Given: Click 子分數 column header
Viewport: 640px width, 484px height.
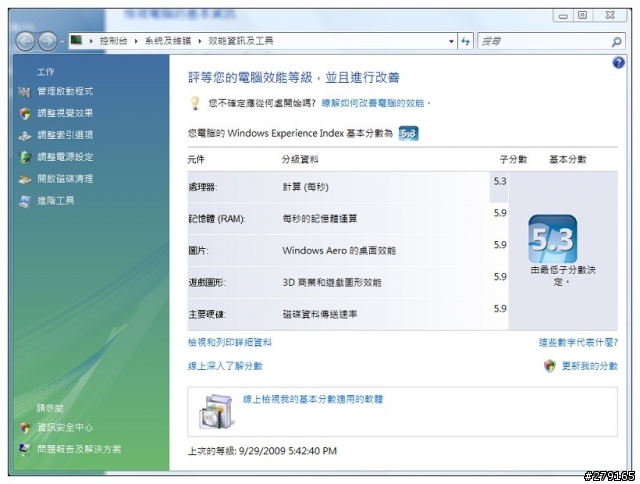Looking at the screenshot, I should [x=513, y=159].
